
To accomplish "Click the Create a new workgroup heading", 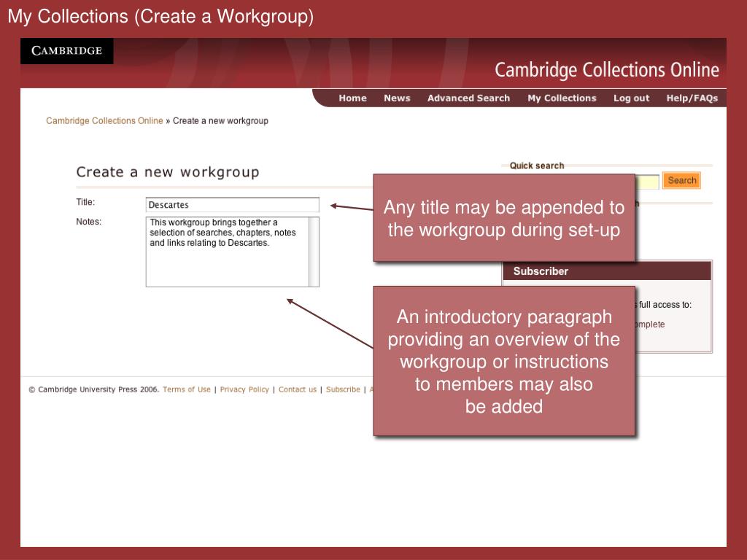I will tap(168, 172).
